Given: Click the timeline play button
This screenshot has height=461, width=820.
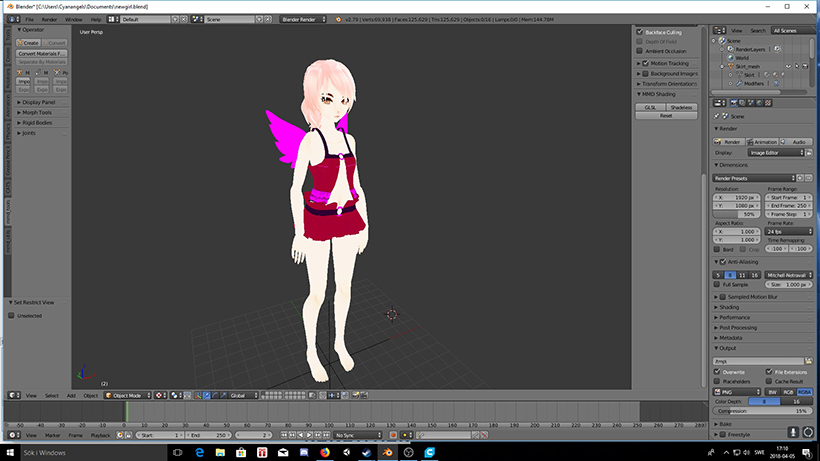Looking at the screenshot, I should point(310,435).
